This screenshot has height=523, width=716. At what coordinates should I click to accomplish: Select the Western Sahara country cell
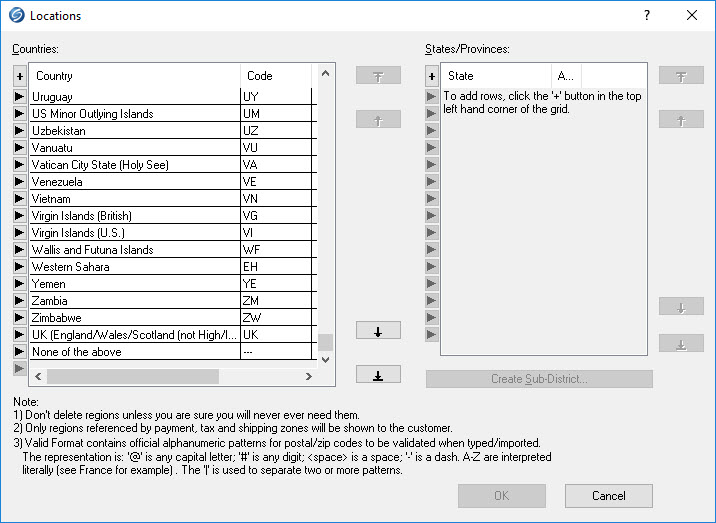pyautogui.click(x=134, y=267)
